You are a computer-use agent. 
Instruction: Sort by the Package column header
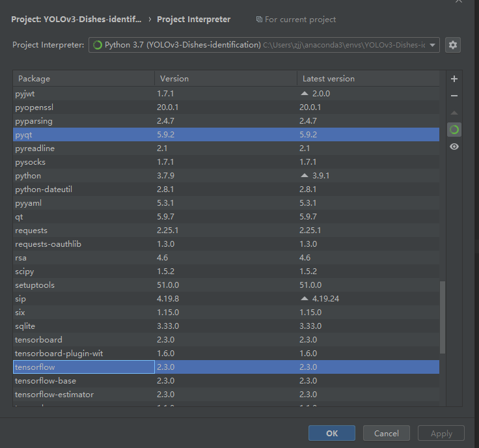[84, 79]
